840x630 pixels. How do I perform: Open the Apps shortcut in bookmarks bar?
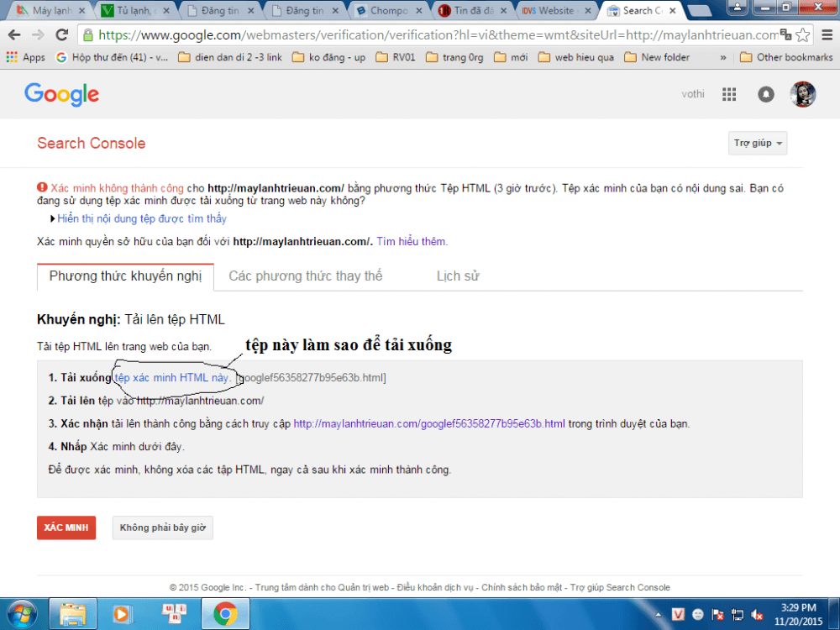tap(26, 57)
